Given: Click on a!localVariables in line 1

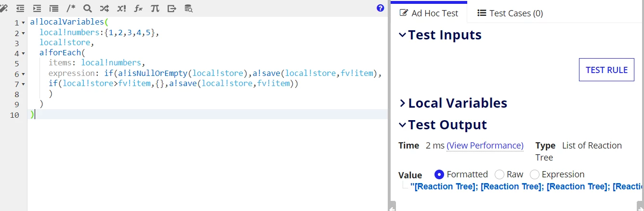Looking at the screenshot, I should point(66,23).
